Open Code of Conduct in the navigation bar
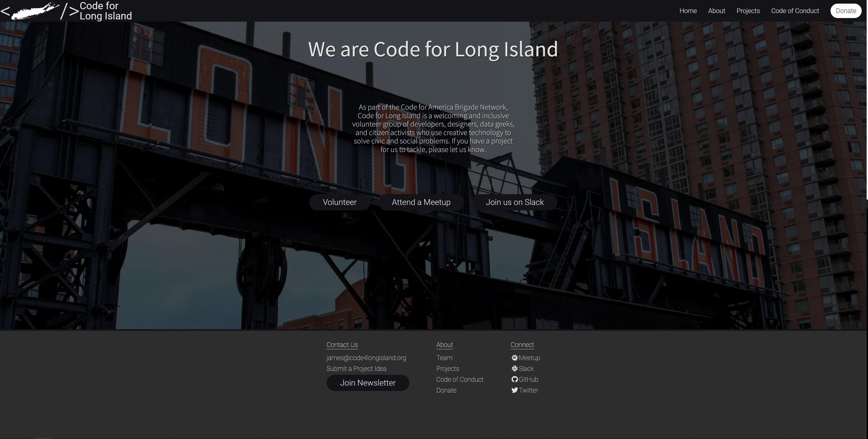Image resolution: width=868 pixels, height=439 pixels. 795,11
